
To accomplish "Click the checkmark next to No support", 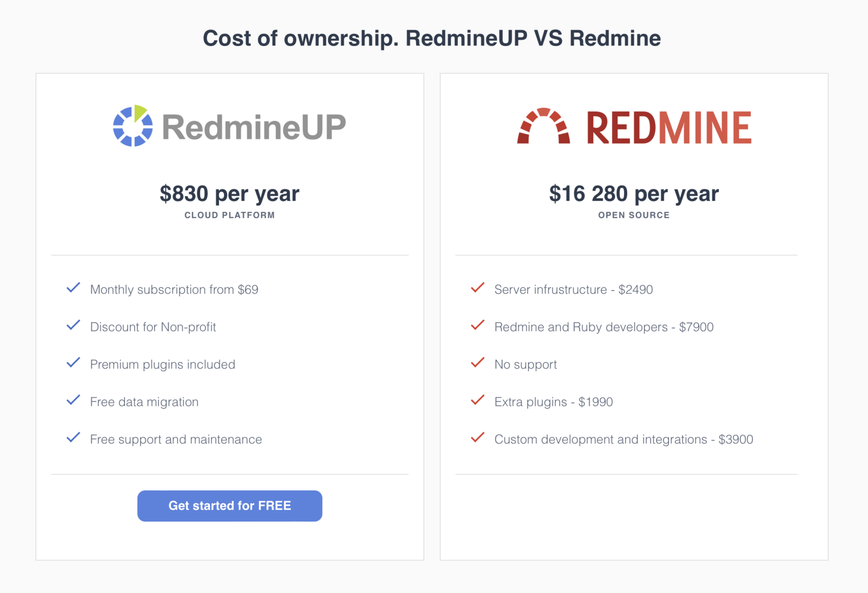I will (477, 363).
